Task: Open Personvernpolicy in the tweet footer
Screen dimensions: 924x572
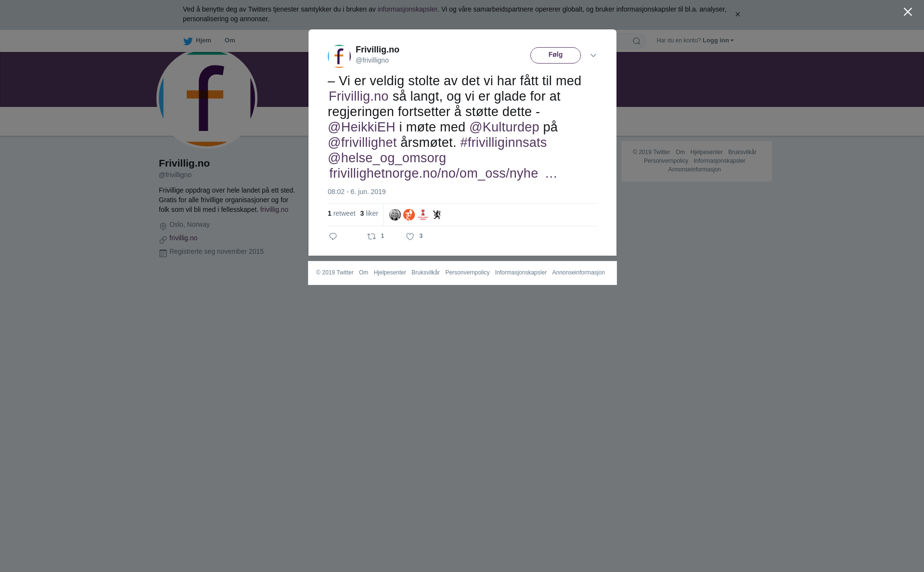Action: coord(467,273)
